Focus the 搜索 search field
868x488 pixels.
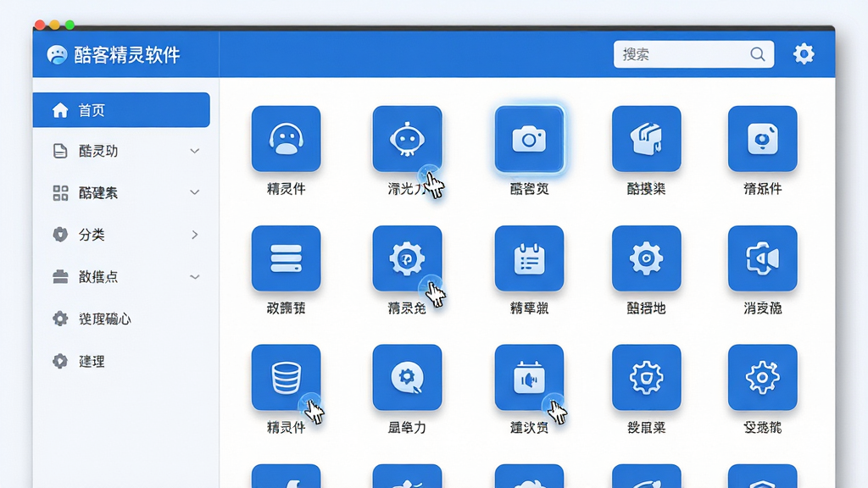click(693, 54)
